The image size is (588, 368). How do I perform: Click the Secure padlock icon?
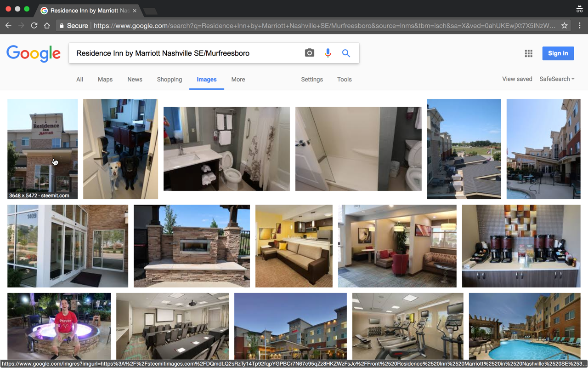tap(62, 26)
